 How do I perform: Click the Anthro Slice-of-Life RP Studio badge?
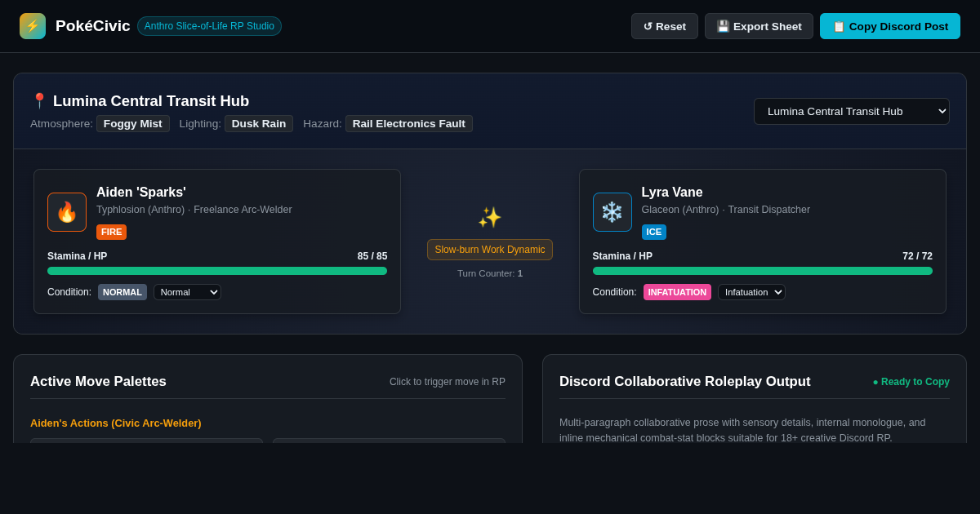[209, 26]
